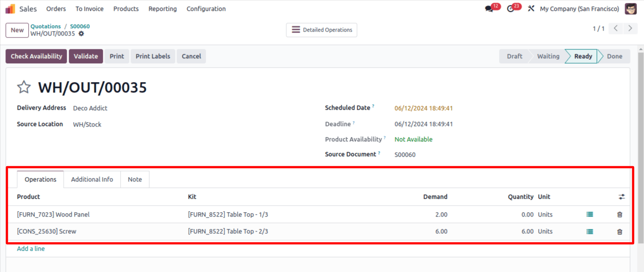Open the activities clock icon
The width and height of the screenshot is (644, 272).
point(511,9)
